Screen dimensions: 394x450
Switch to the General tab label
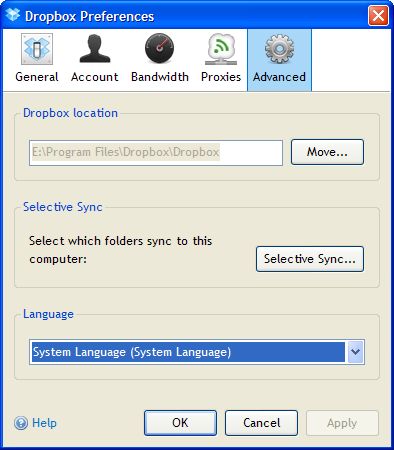tap(37, 77)
